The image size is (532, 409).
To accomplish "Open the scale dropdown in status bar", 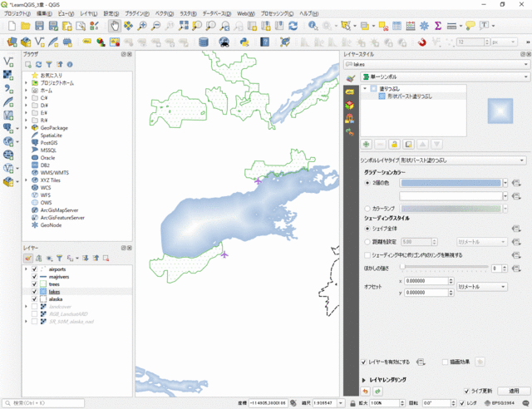I will 341,403.
